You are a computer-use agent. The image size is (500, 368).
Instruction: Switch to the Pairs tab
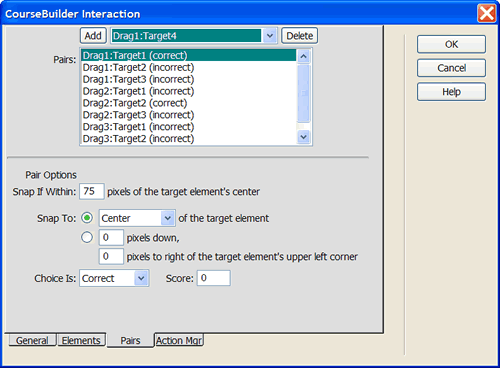tap(130, 340)
